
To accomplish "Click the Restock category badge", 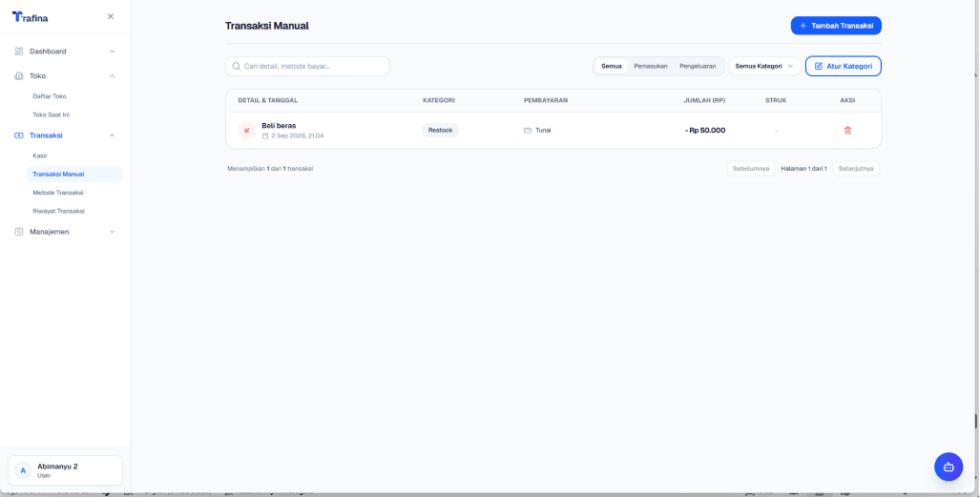I will tap(441, 130).
